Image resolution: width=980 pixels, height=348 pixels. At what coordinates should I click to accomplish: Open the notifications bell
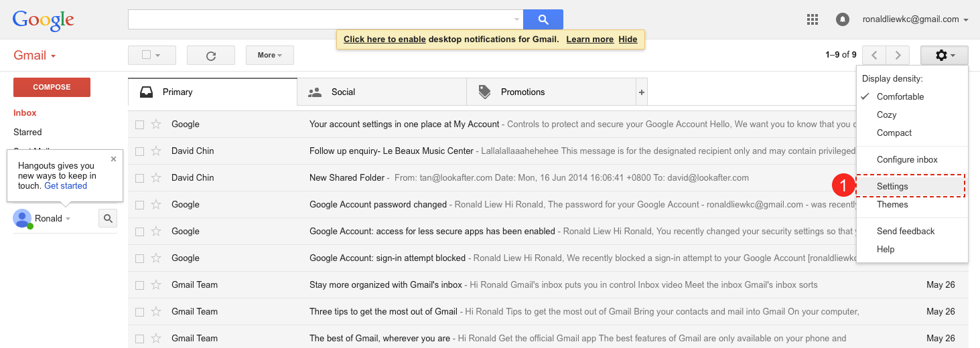(843, 19)
